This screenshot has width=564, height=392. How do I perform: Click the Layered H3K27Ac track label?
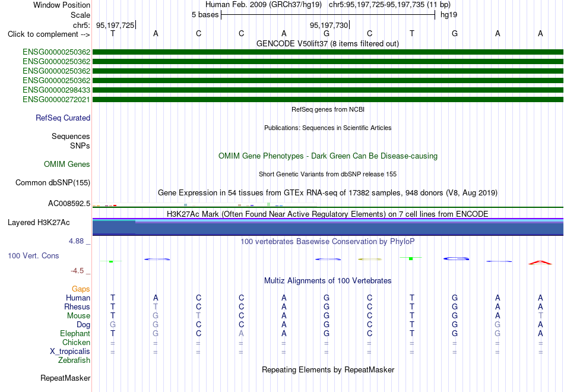[x=39, y=223]
